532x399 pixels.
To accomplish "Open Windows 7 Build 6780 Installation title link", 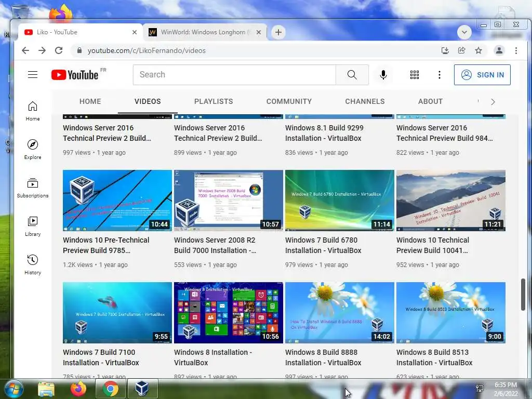I will (323, 245).
